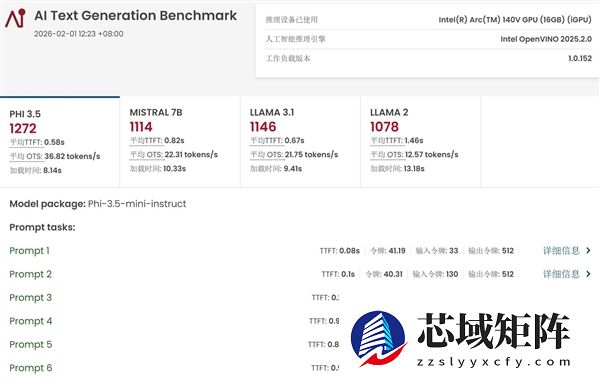Image resolution: width=600 pixels, height=384 pixels.
Task: Click the Intel OpenVINO 2025.2.0 value
Action: coord(546,39)
